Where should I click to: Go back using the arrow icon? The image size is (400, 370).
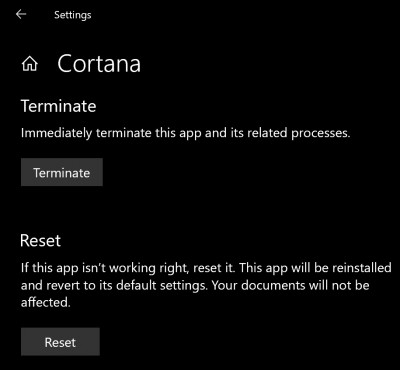pos(21,14)
